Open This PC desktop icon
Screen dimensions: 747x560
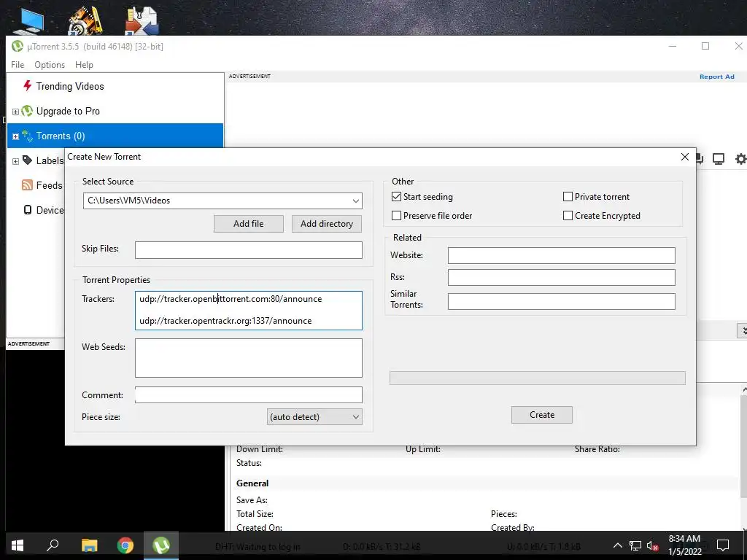28,21
